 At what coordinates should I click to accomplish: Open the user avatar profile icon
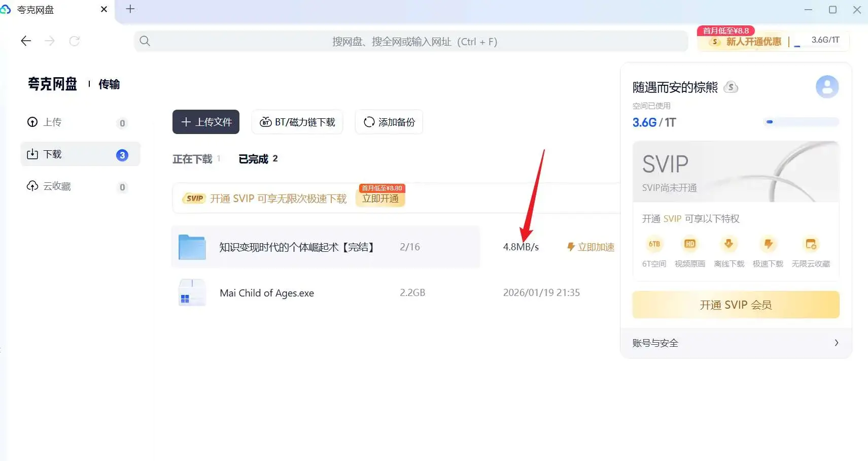click(827, 86)
